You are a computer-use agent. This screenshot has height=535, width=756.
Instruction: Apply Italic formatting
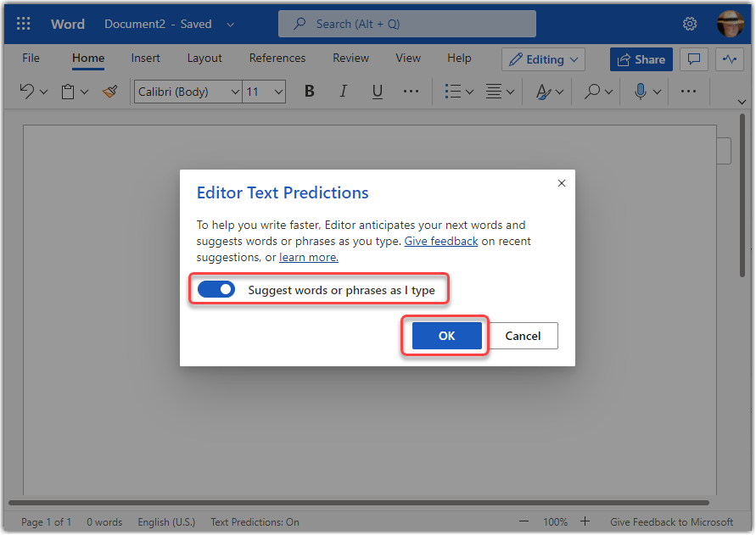coord(344,91)
